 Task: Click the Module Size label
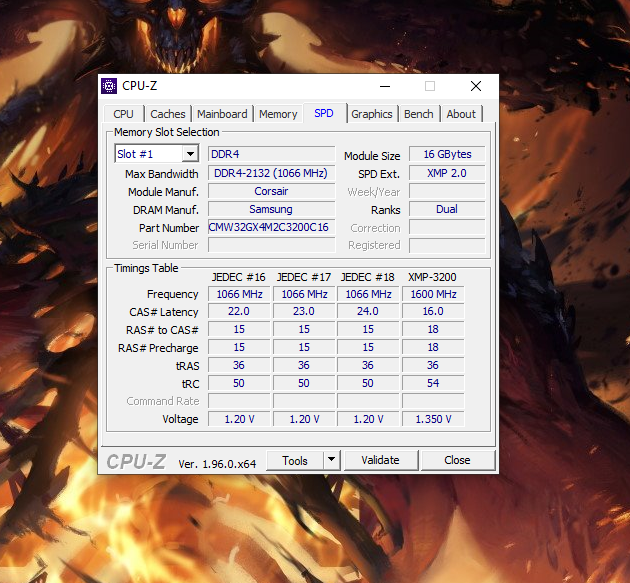(372, 156)
